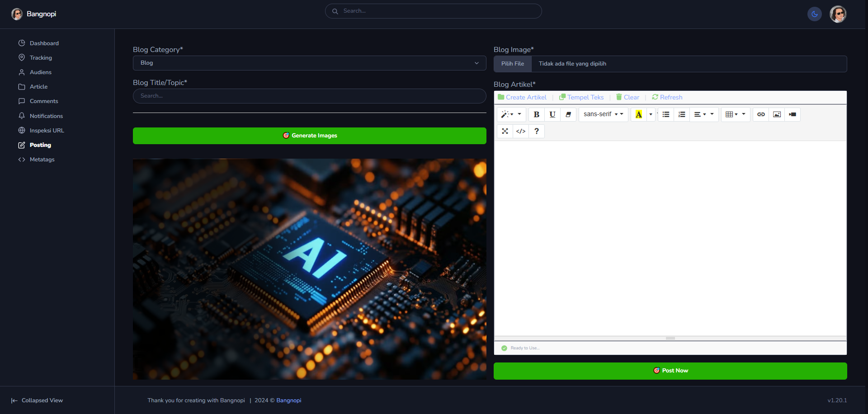Open the sans-serif font family dropdown
The image size is (868, 414).
coord(603,114)
